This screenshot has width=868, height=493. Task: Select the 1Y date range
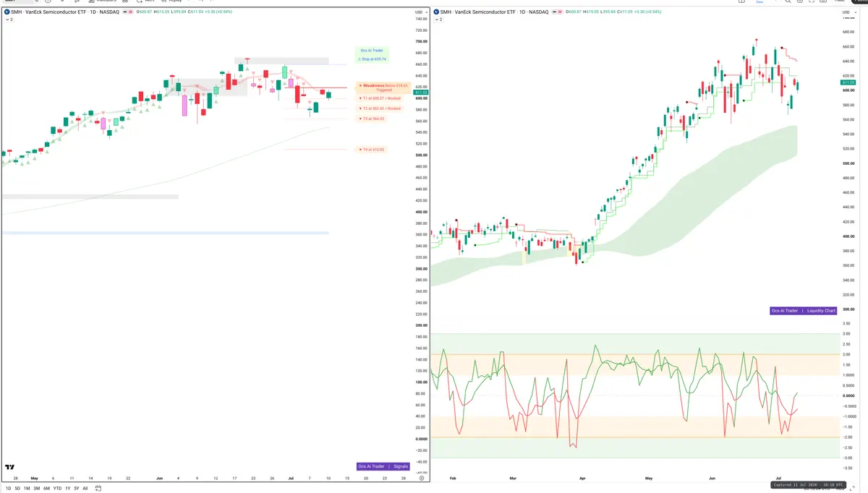pos(67,489)
